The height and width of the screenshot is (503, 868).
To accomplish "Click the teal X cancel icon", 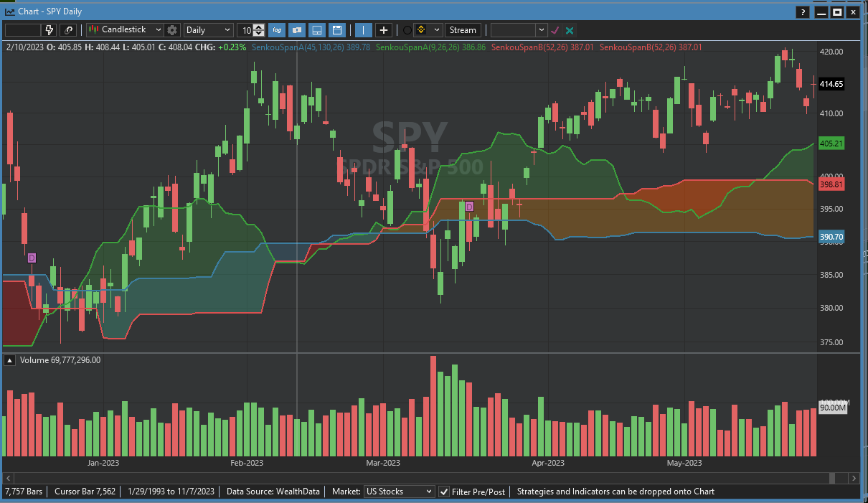I will (x=570, y=30).
